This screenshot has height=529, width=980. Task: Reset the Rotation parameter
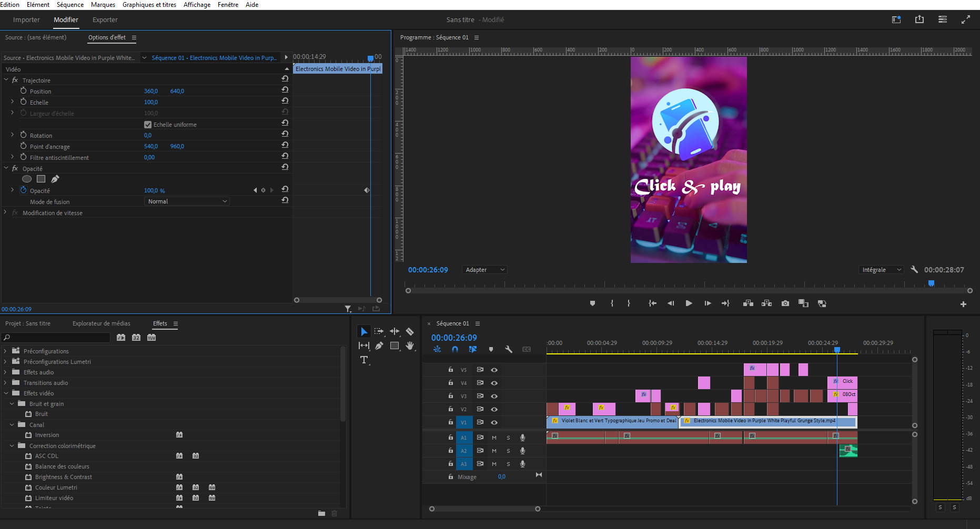tap(285, 134)
